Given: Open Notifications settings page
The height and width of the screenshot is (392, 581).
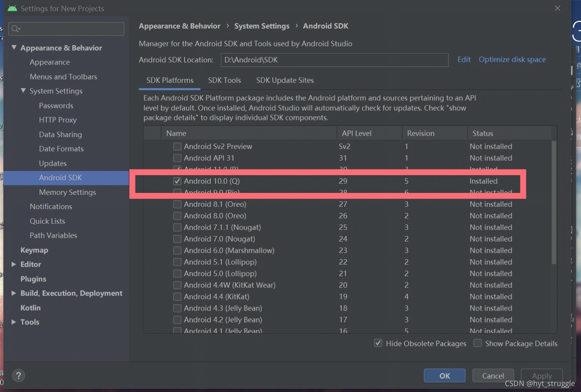Looking at the screenshot, I should 51,206.
